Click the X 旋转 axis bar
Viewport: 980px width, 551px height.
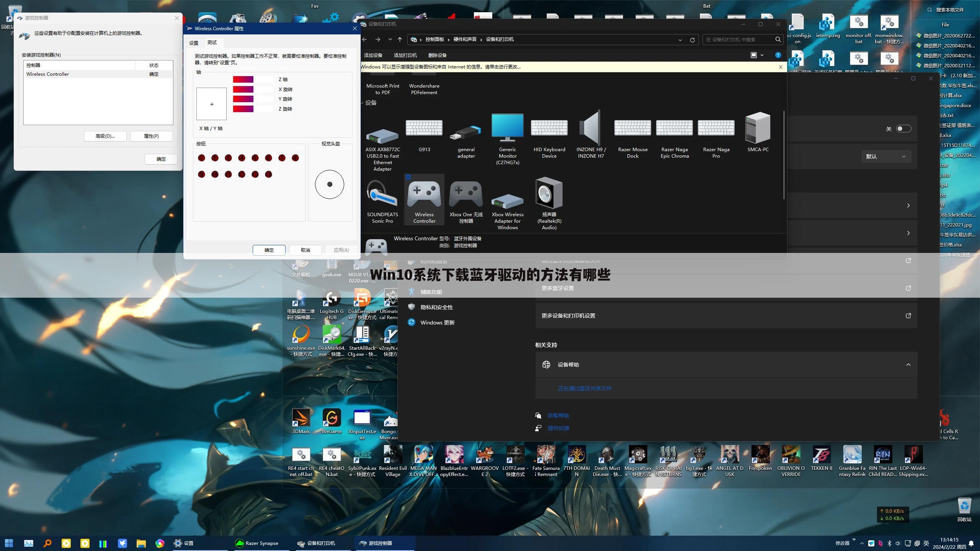click(x=253, y=90)
